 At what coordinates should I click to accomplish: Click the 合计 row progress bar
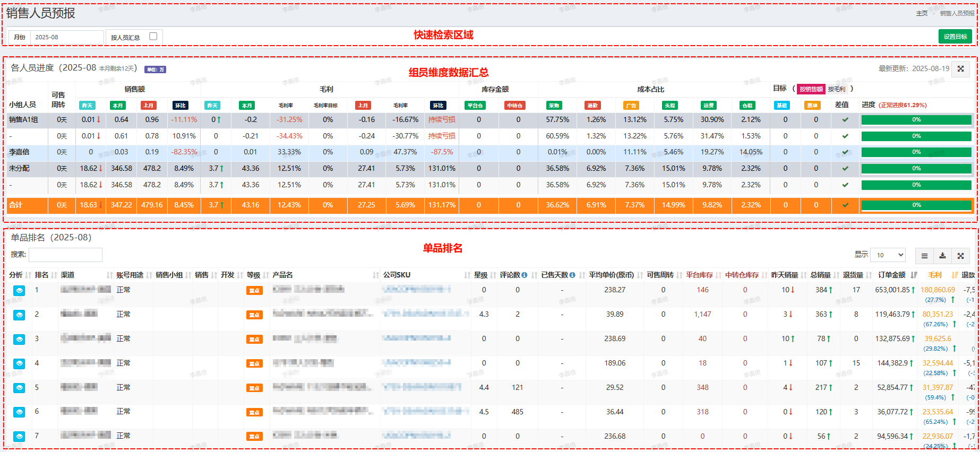[916, 205]
